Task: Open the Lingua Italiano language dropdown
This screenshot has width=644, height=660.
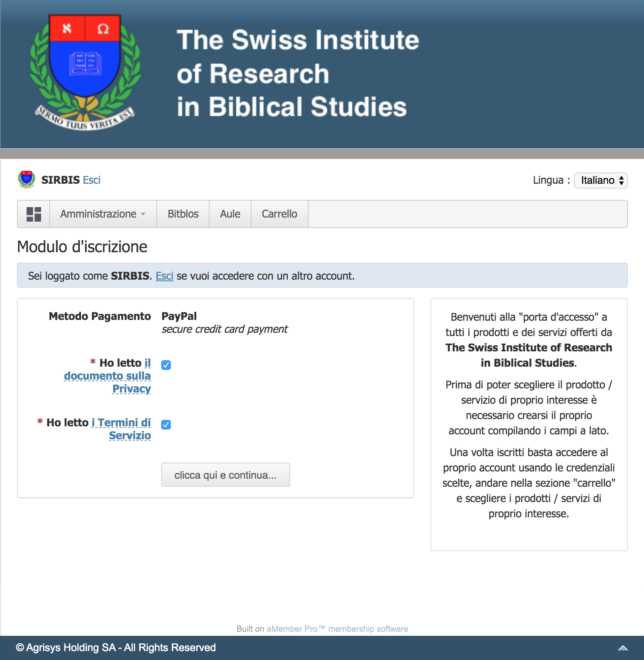Action: coord(600,180)
